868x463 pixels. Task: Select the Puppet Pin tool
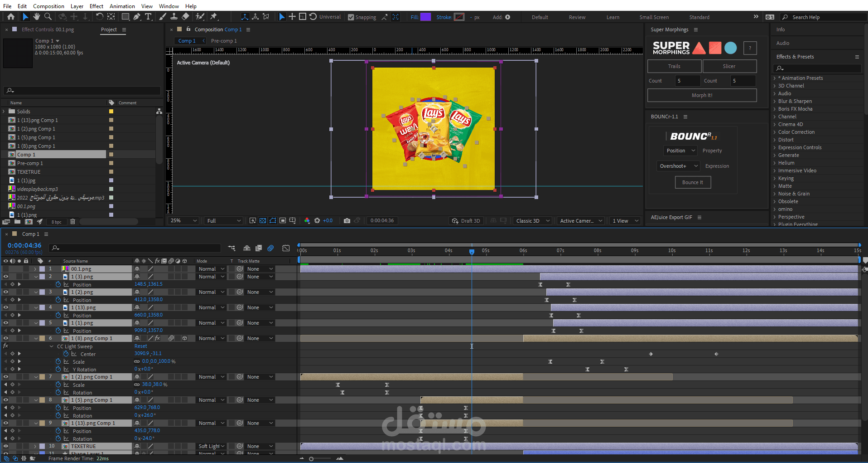[x=214, y=17]
